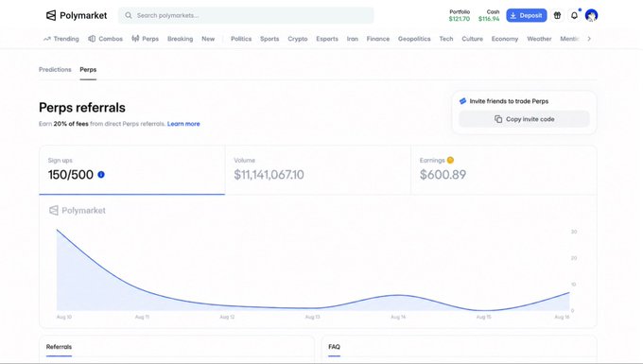The height and width of the screenshot is (364, 643).
Task: Open the New category
Action: (x=208, y=39)
